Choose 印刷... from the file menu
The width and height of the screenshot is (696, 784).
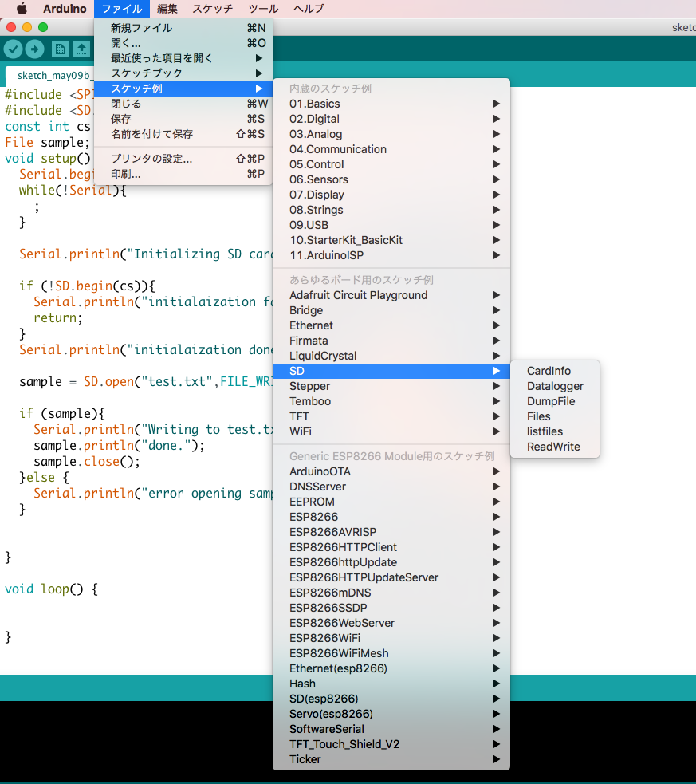[x=183, y=174]
